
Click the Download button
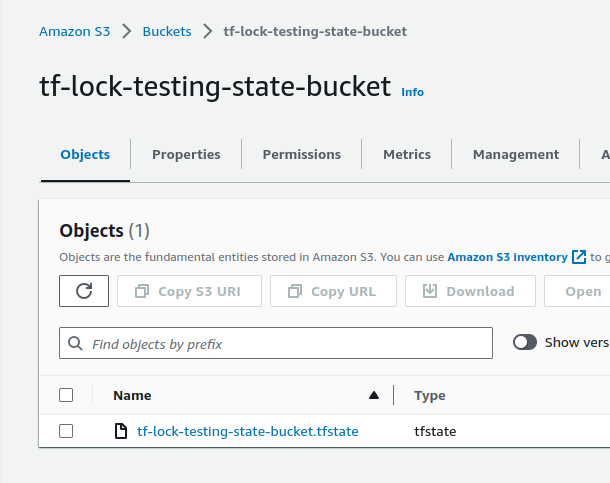[470, 291]
